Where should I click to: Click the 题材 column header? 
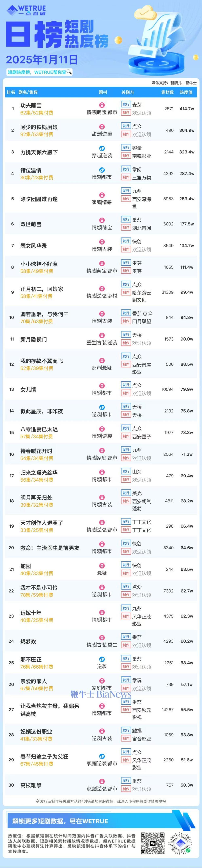(103, 92)
